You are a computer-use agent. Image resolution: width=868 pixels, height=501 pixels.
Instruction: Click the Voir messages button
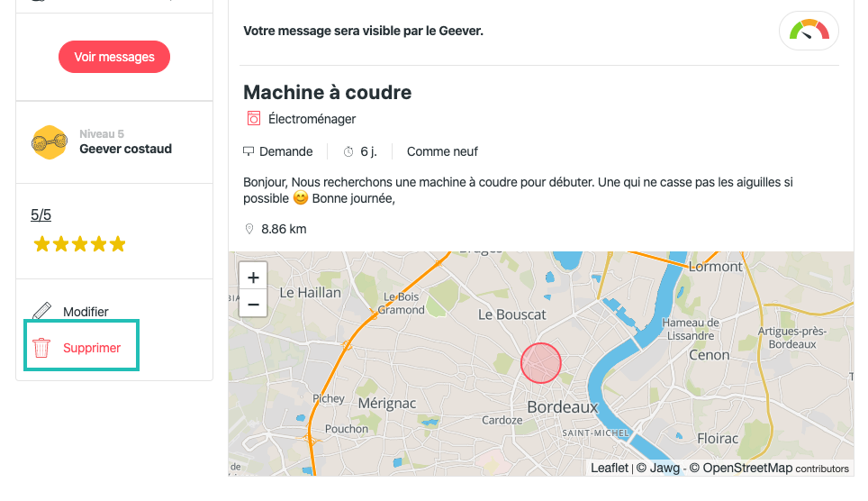[114, 57]
